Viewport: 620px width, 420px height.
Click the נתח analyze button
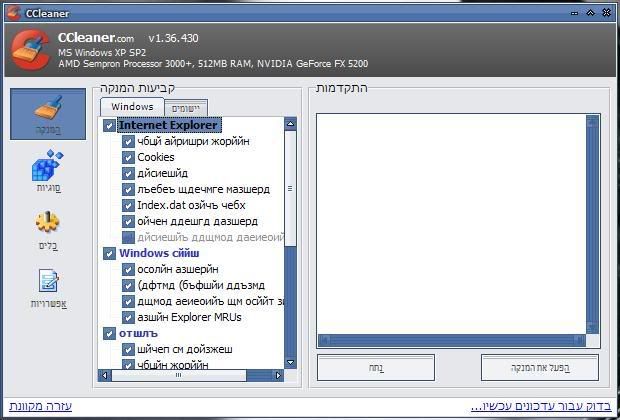[x=376, y=368]
